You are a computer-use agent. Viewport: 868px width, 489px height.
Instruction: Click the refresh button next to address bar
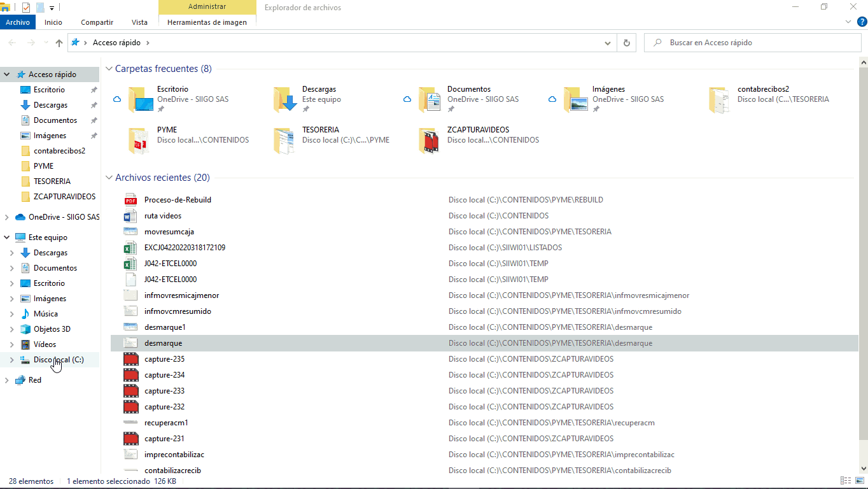coord(627,43)
